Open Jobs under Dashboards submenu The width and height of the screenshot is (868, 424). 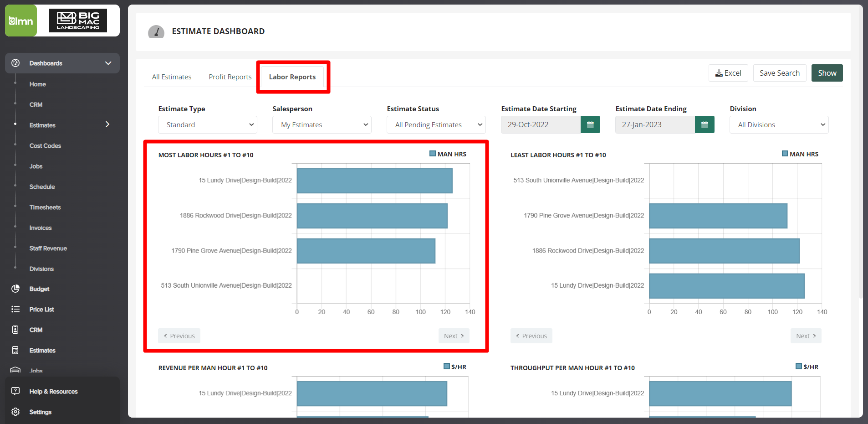click(x=36, y=166)
